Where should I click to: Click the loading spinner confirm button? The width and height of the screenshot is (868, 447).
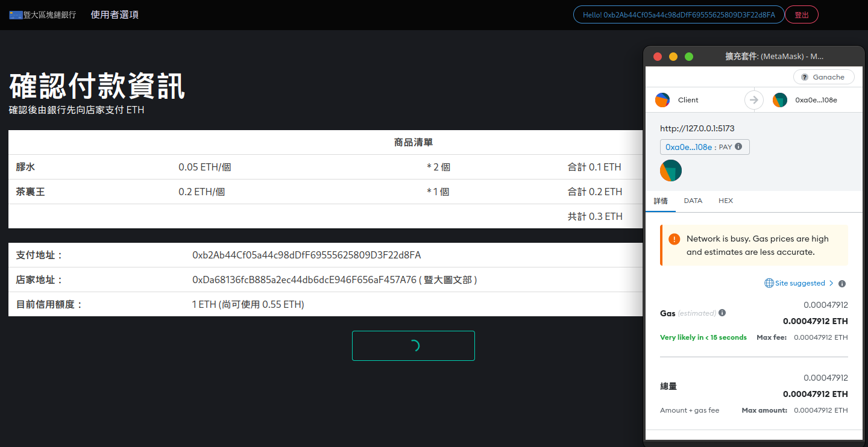414,346
